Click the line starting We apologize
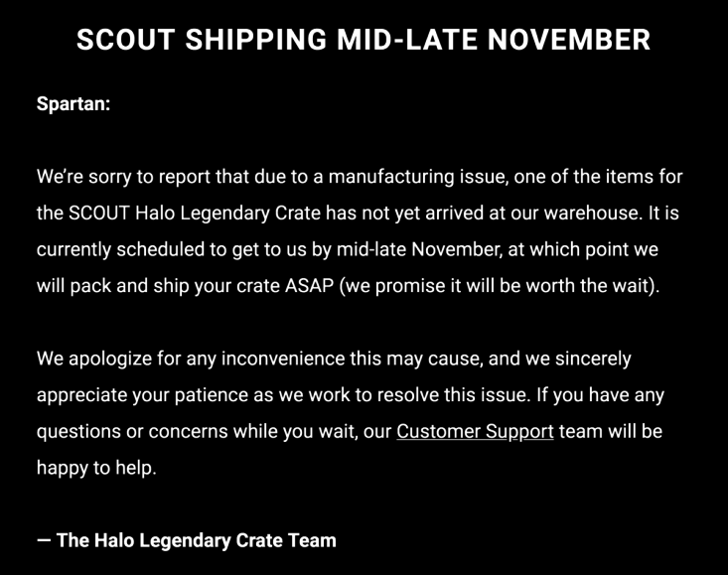Viewport: 728px width, 575px height. 334,359
